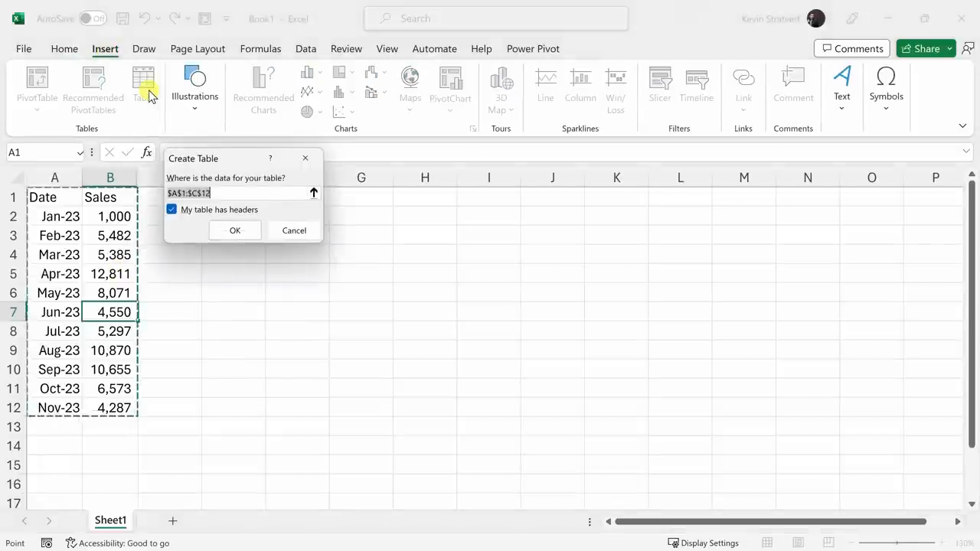The width and height of the screenshot is (980, 551).
Task: Switch to the Data tab
Action: [305, 48]
